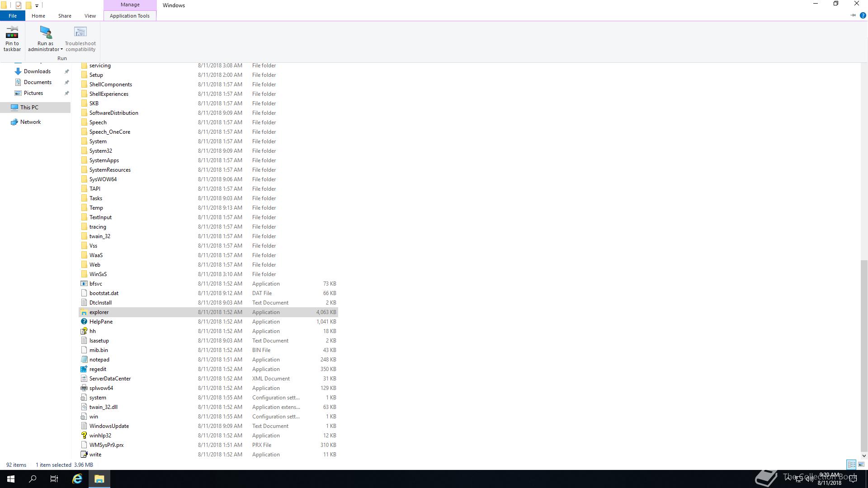Switch to Details view layout icon
The height and width of the screenshot is (488, 868).
coord(851,465)
